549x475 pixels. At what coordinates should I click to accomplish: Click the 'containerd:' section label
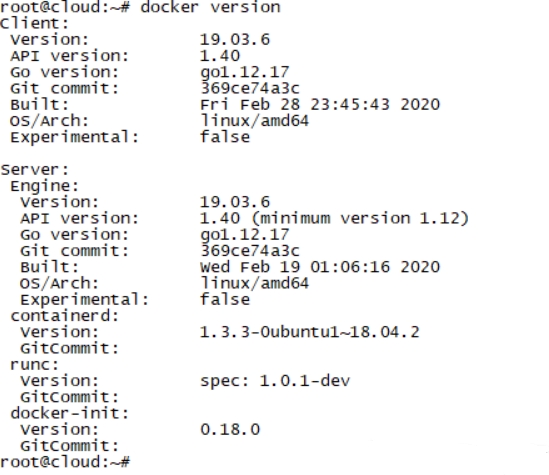(x=65, y=316)
